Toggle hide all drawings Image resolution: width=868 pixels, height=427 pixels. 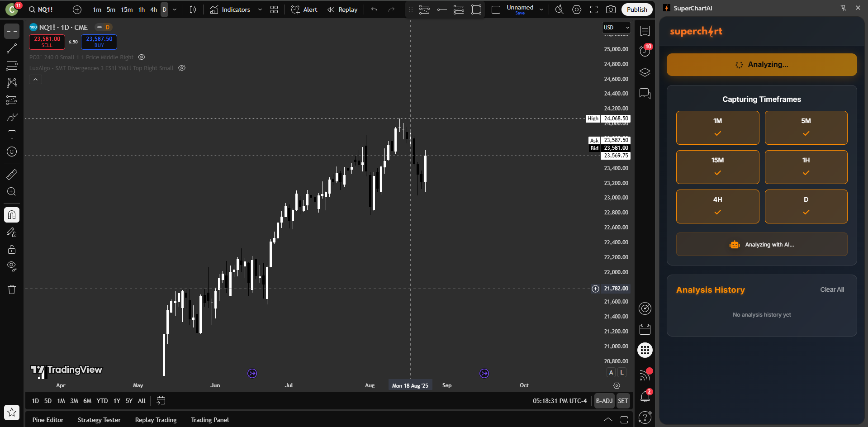12,266
